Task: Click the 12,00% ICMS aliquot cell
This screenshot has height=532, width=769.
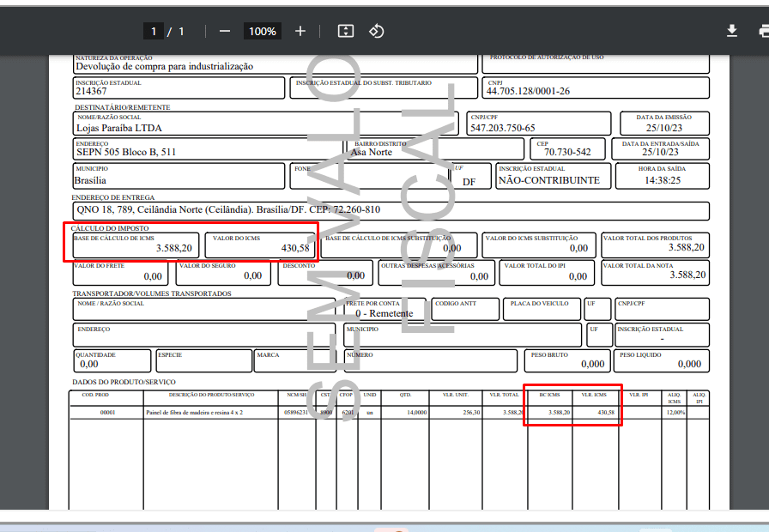Action: (675, 413)
